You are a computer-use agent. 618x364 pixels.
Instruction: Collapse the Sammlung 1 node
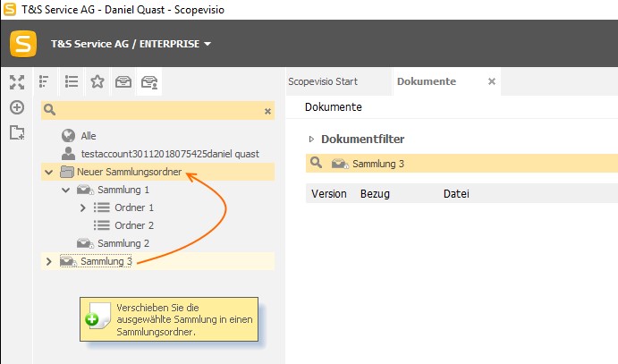66,190
